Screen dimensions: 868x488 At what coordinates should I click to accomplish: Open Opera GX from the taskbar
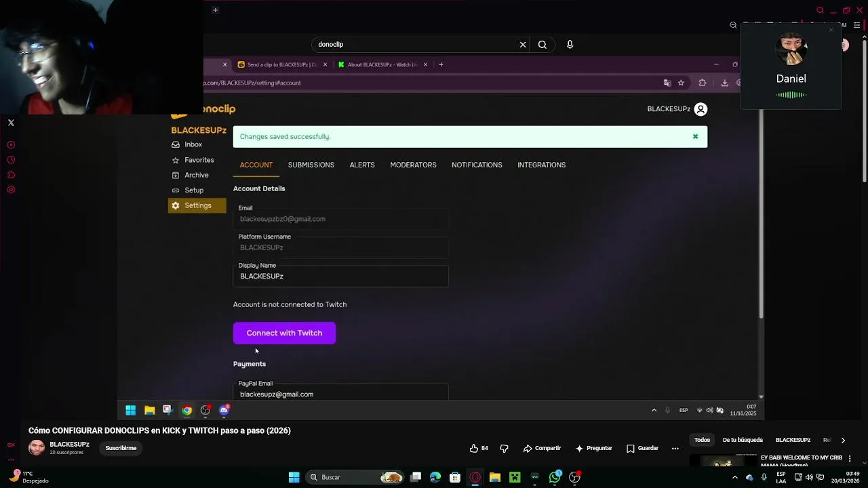(x=475, y=477)
